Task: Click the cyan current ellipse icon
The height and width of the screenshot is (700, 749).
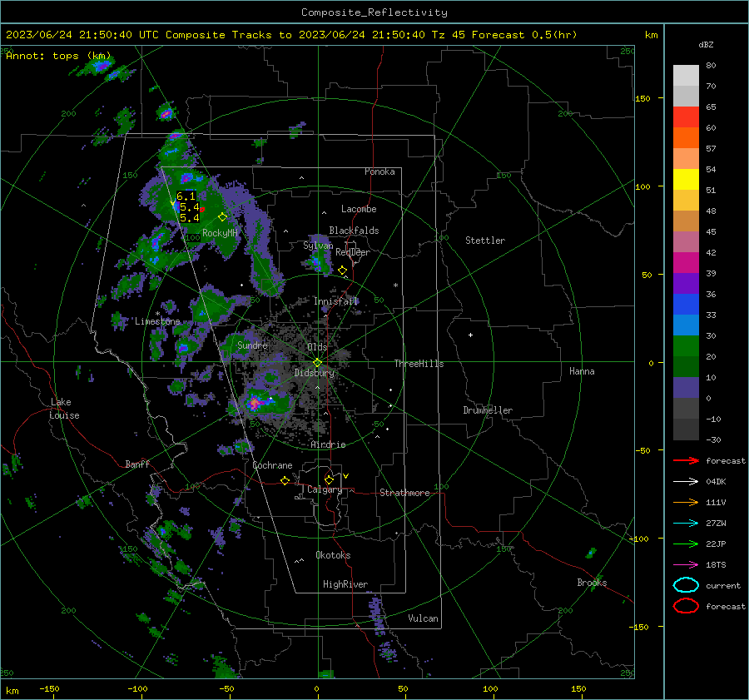Action: tap(686, 585)
